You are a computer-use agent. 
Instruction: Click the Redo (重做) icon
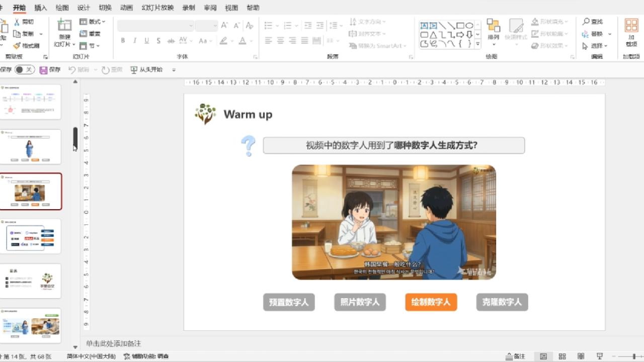106,70
